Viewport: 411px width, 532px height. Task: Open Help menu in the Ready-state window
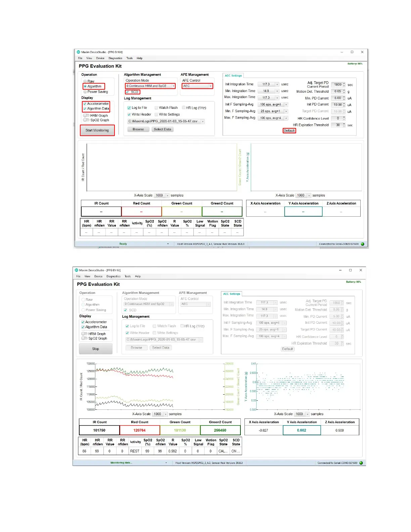tap(140, 58)
